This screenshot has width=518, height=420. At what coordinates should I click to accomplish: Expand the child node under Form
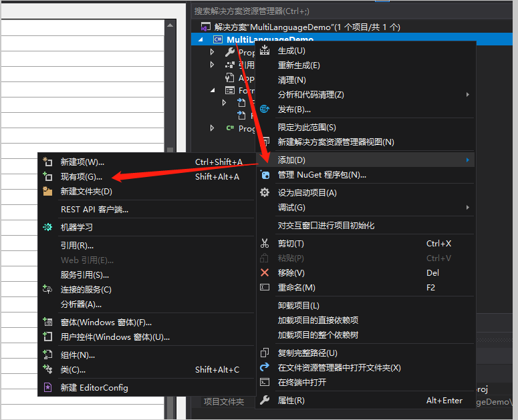click(225, 103)
